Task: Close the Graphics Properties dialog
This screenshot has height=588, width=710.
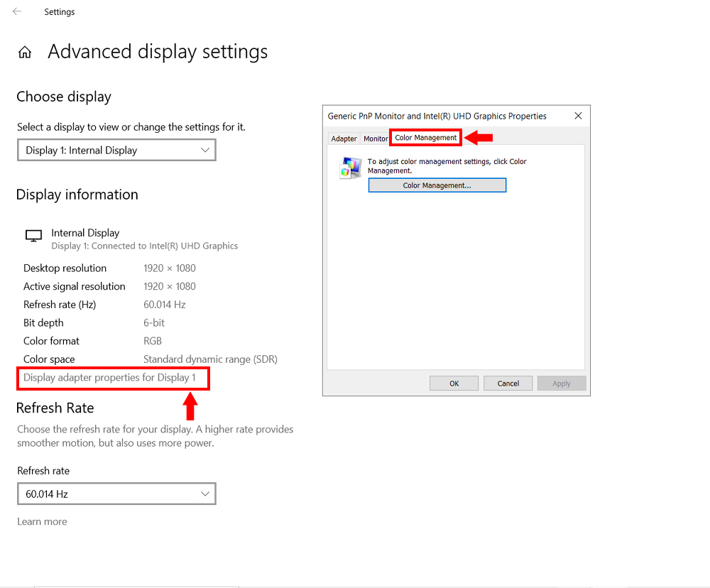Action: click(578, 116)
